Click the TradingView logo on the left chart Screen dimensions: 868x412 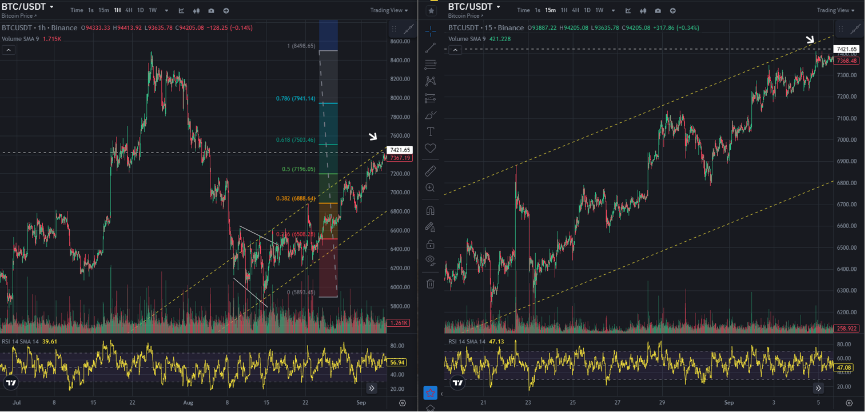(x=11, y=383)
